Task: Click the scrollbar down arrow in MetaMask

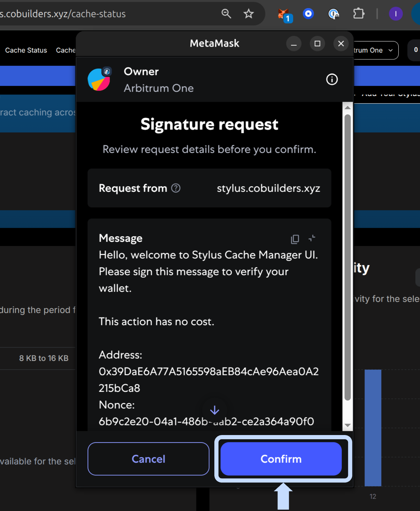Action: point(348,425)
